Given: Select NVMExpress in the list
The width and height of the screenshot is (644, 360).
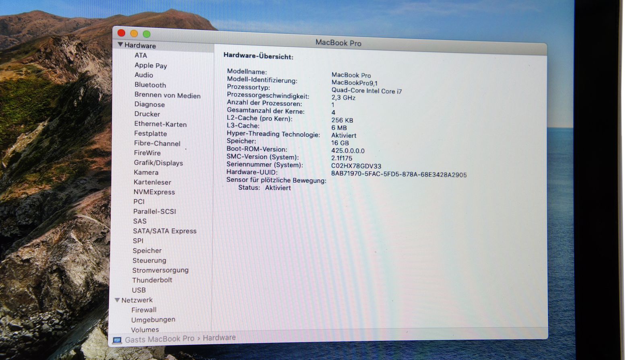Looking at the screenshot, I should click(154, 192).
